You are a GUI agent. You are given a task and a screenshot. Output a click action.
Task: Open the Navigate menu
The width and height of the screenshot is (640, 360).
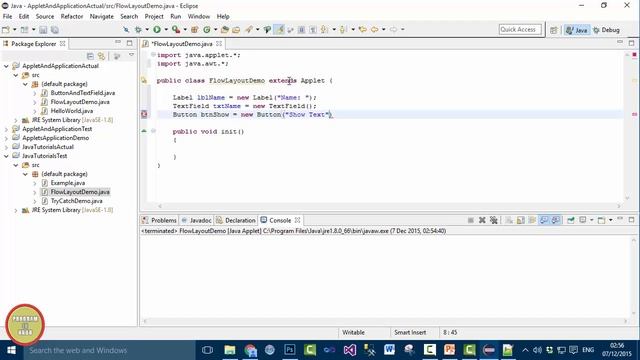pos(102,16)
